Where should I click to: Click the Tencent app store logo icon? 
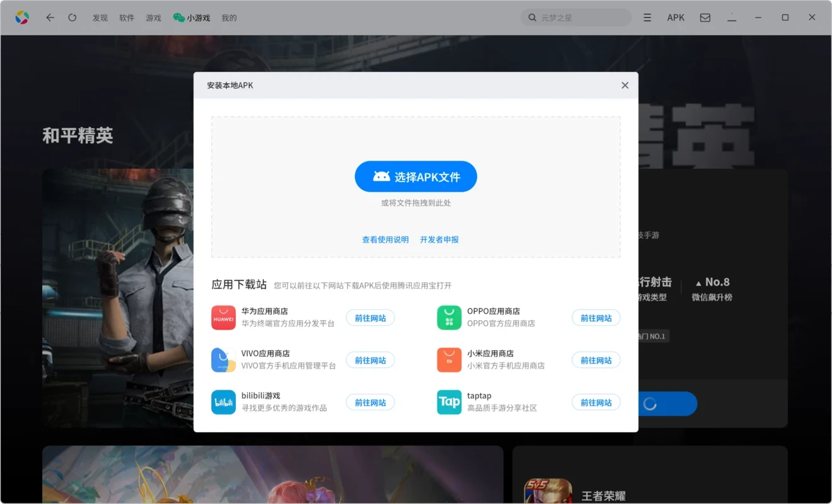22,18
